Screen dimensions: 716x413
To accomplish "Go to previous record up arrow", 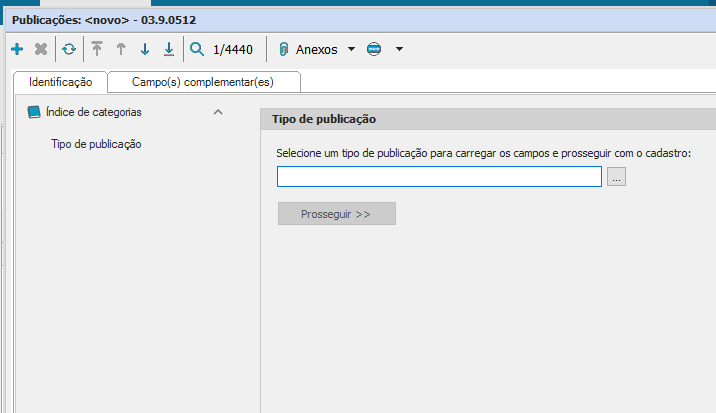I will click(121, 49).
